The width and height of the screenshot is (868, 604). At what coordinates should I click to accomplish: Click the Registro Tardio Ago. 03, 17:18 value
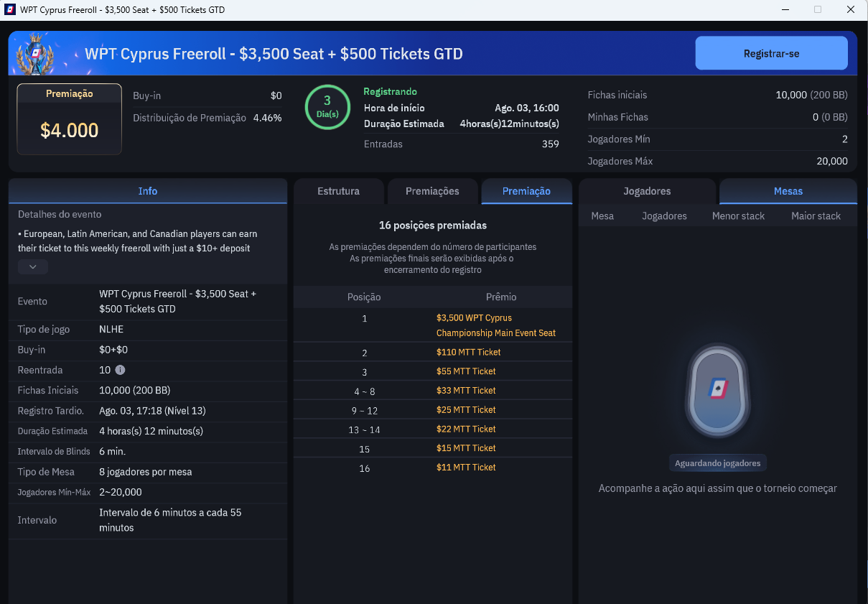coord(152,411)
